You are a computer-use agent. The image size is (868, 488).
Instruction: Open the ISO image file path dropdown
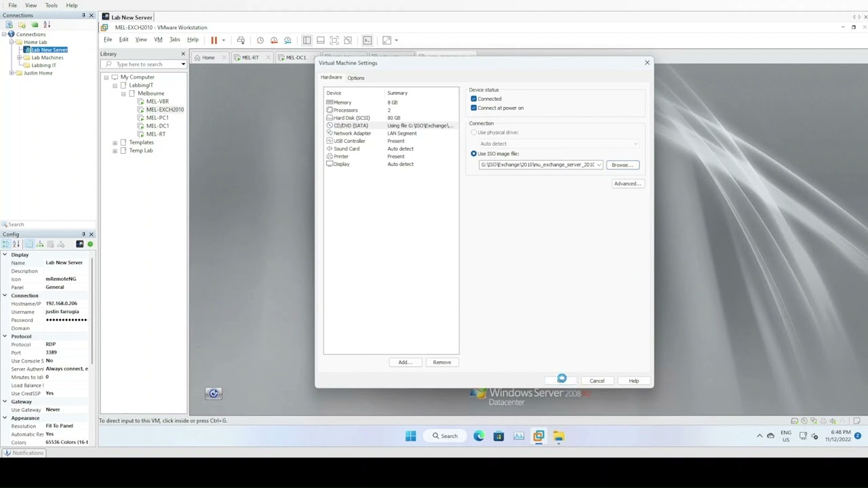[599, 165]
